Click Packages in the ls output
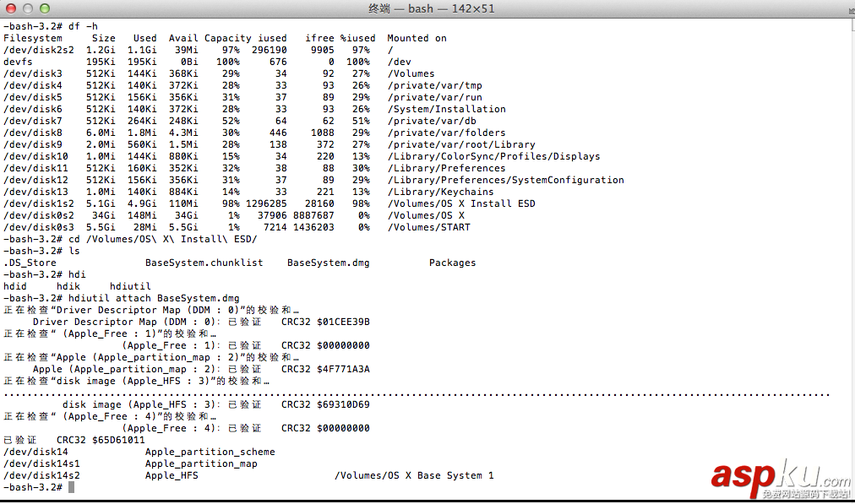Viewport: 855px width, 504px height. [452, 263]
